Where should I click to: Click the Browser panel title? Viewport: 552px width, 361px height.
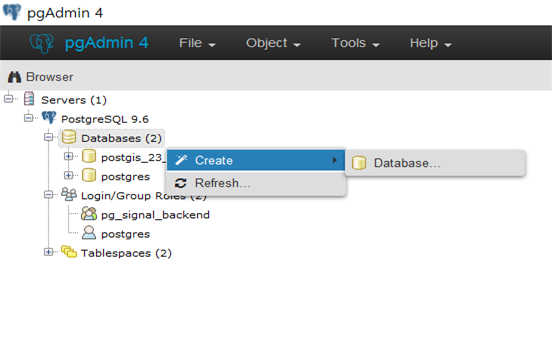[49, 77]
